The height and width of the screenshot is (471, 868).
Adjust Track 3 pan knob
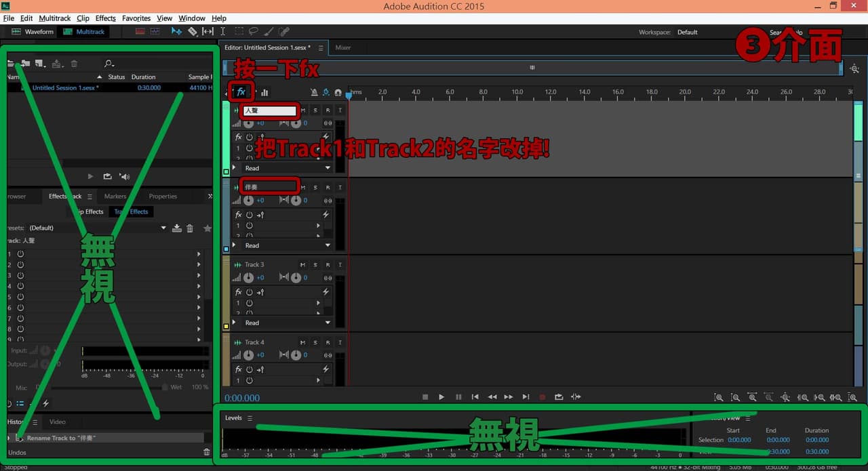point(296,277)
